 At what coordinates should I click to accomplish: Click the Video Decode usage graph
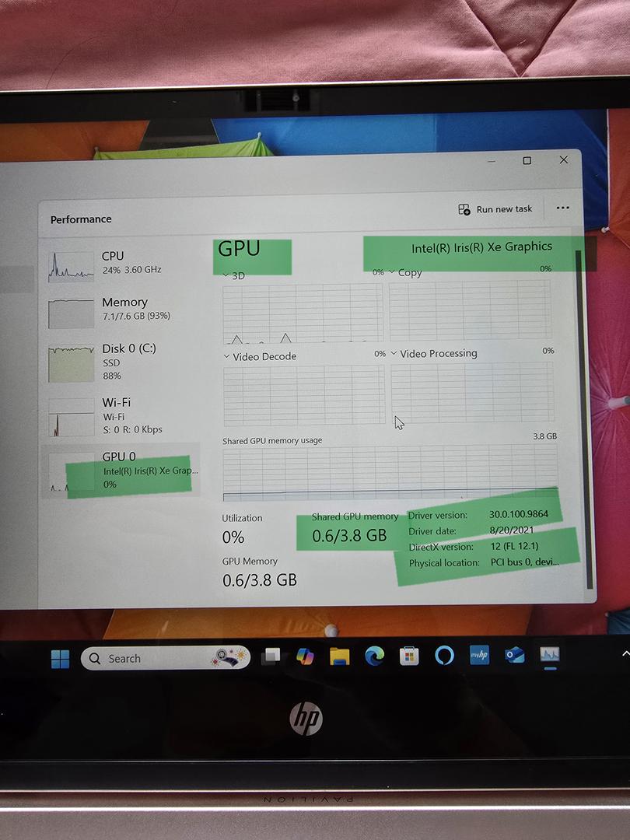click(x=304, y=395)
